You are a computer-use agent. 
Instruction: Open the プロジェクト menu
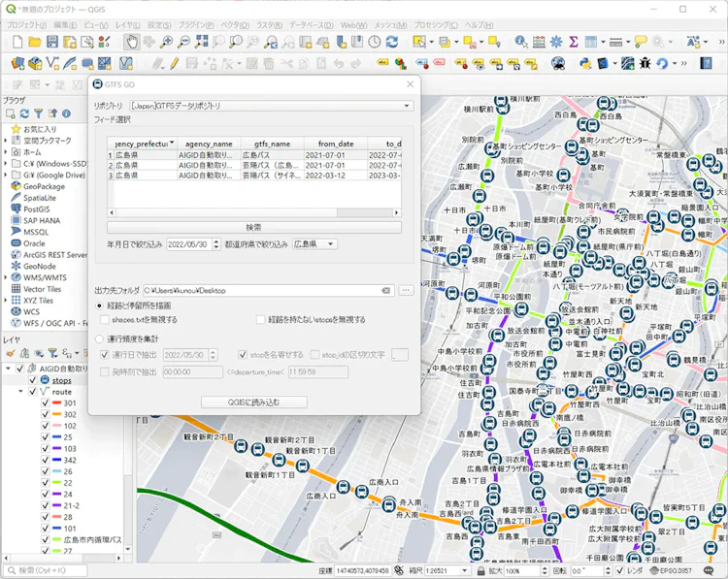26,25
